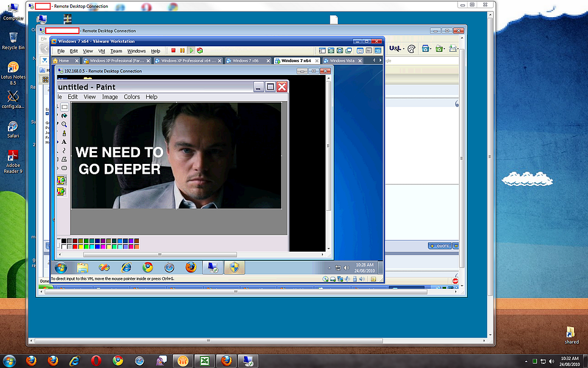Image resolution: width=588 pixels, height=368 pixels.
Task: Open the Colors menu in Paint
Action: coord(131,97)
